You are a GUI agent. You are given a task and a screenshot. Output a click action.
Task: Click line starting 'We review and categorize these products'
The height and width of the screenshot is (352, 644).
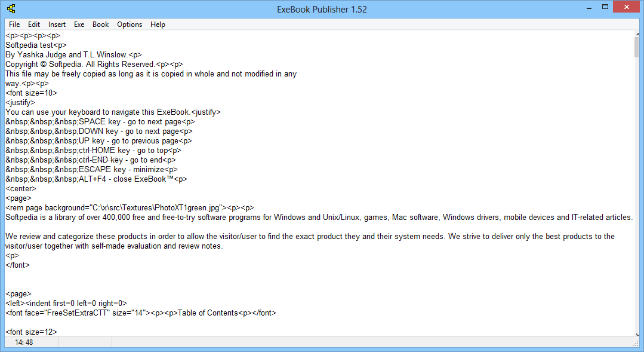pyautogui.click(x=310, y=237)
